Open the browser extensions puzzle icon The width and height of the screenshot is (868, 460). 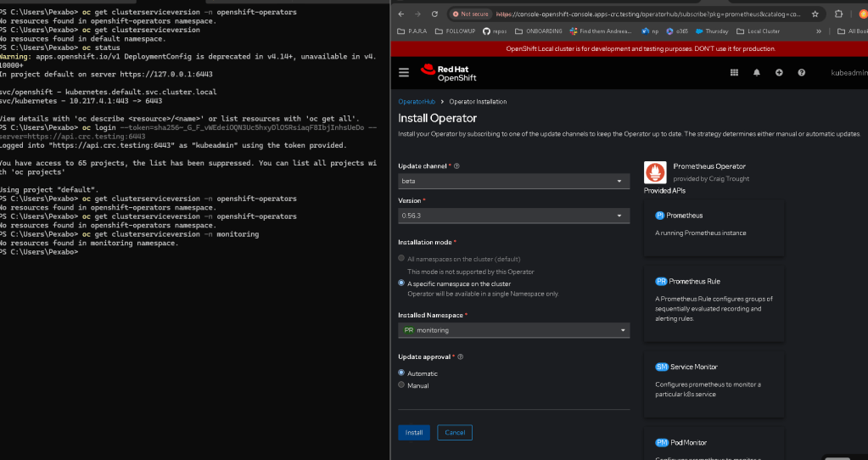tap(838, 14)
